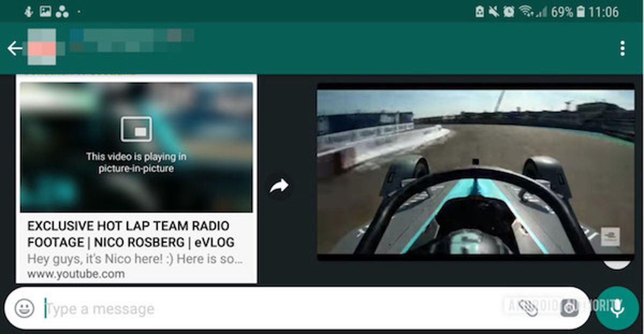
Task: Tap the picture-in-picture icon on blurred video
Action: pos(136,129)
